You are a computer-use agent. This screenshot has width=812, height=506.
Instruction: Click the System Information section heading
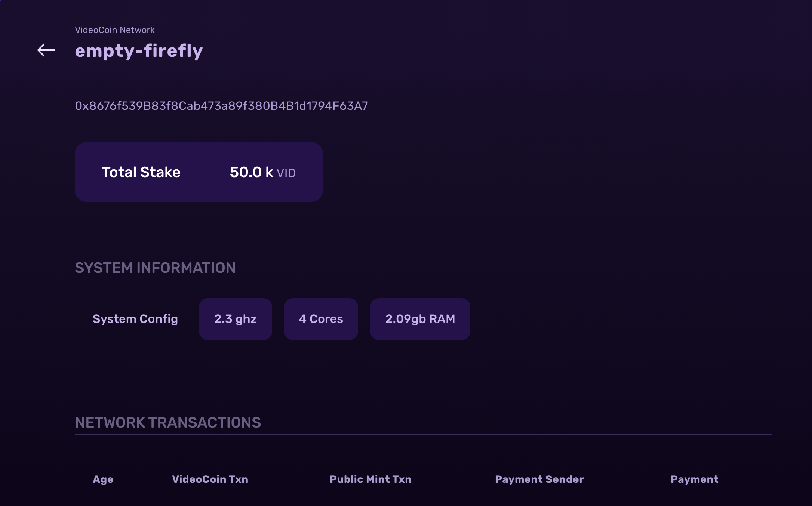[155, 268]
